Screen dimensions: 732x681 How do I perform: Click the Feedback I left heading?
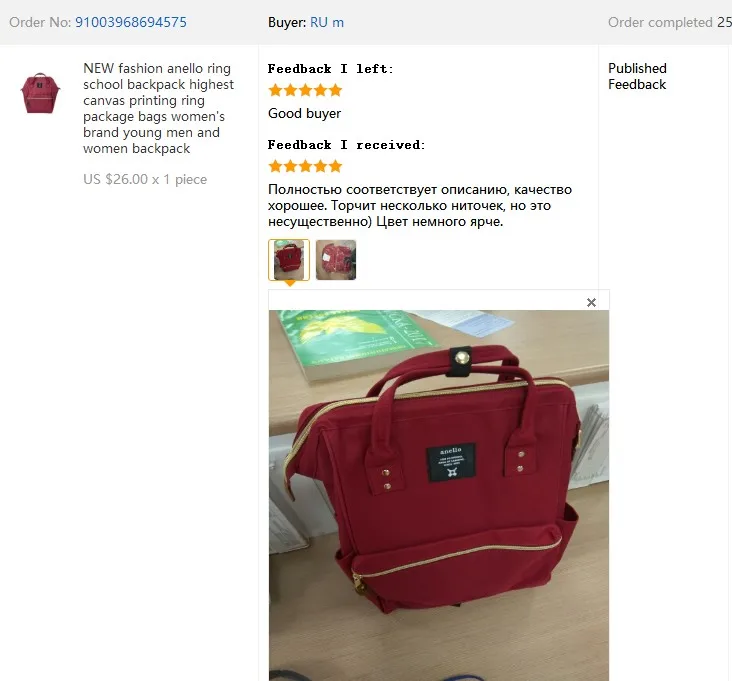331,69
